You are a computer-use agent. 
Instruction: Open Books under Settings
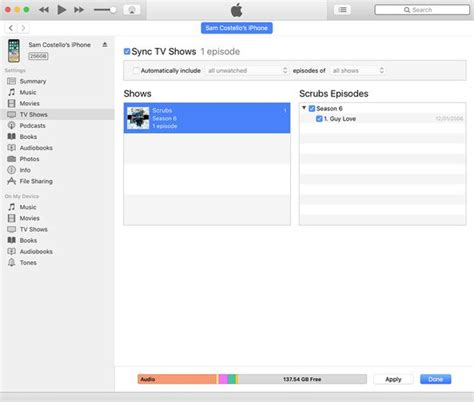28,137
